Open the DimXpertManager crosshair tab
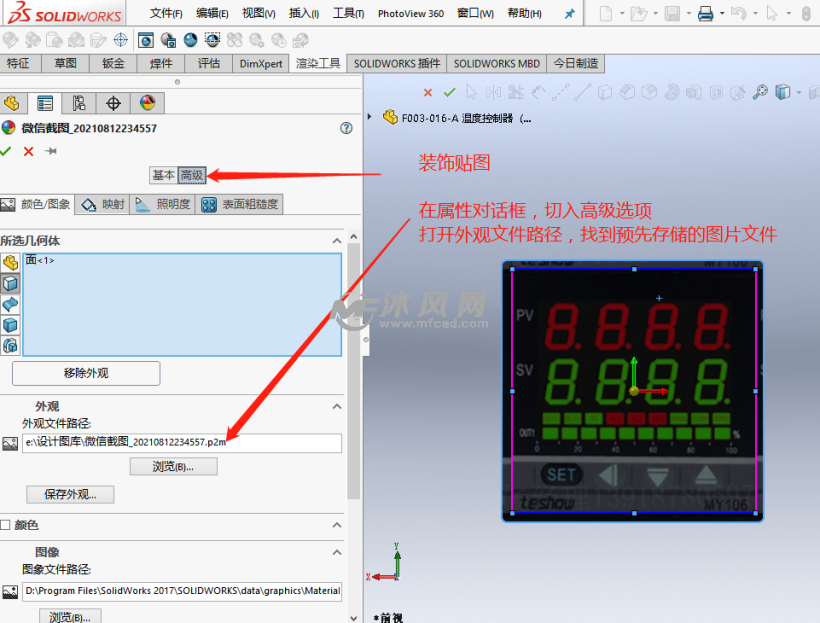The height and width of the screenshot is (623, 820). [113, 103]
